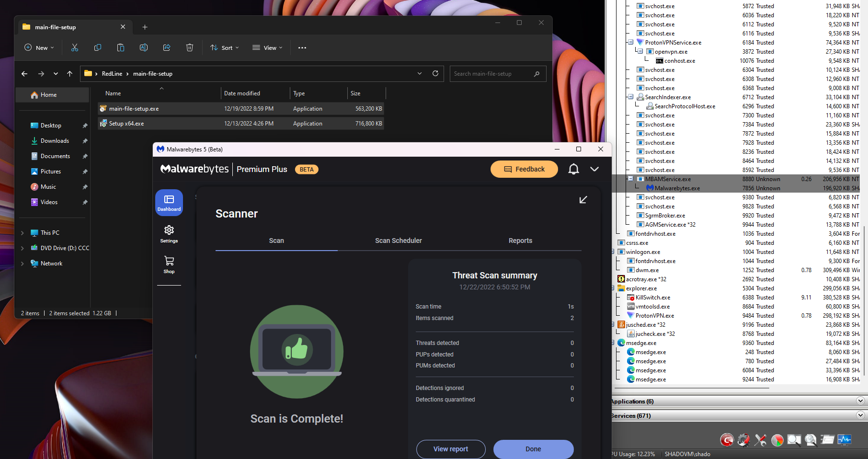868x459 pixels.
Task: Open the Sort dropdown in File Explorer
Action: 225,47
